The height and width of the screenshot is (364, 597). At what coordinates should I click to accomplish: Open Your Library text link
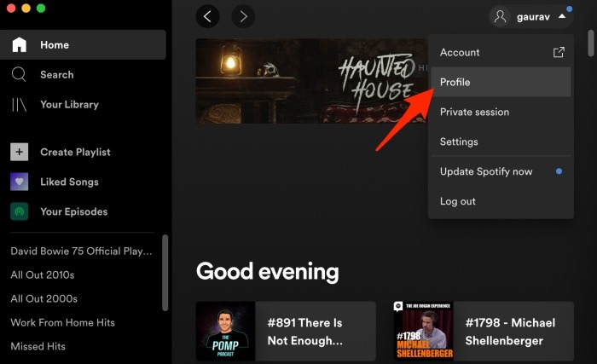pos(69,104)
